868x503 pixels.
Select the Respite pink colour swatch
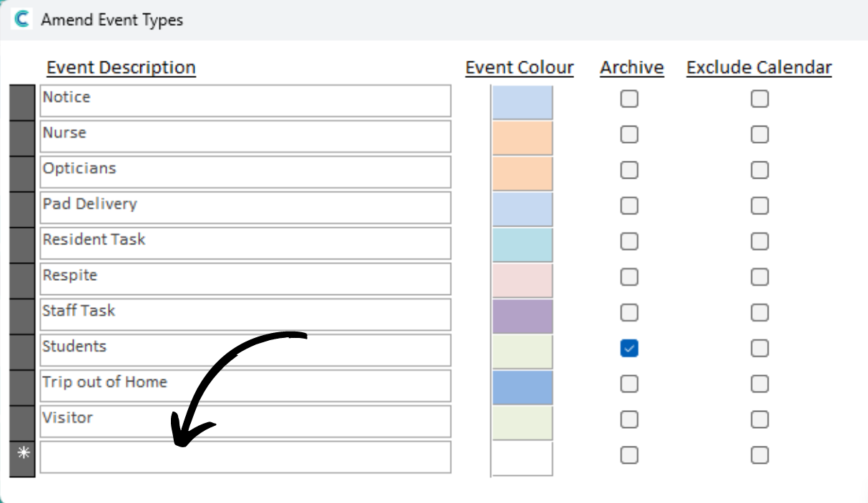[522, 280]
